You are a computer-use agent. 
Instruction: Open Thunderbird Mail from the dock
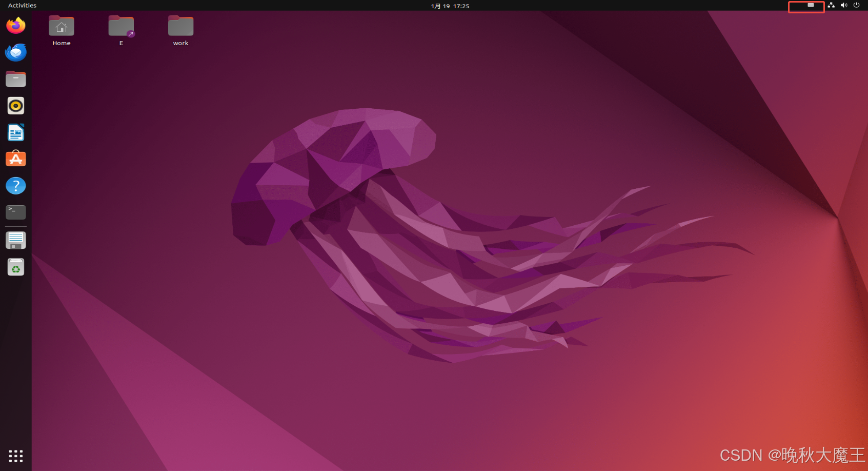[x=16, y=52]
